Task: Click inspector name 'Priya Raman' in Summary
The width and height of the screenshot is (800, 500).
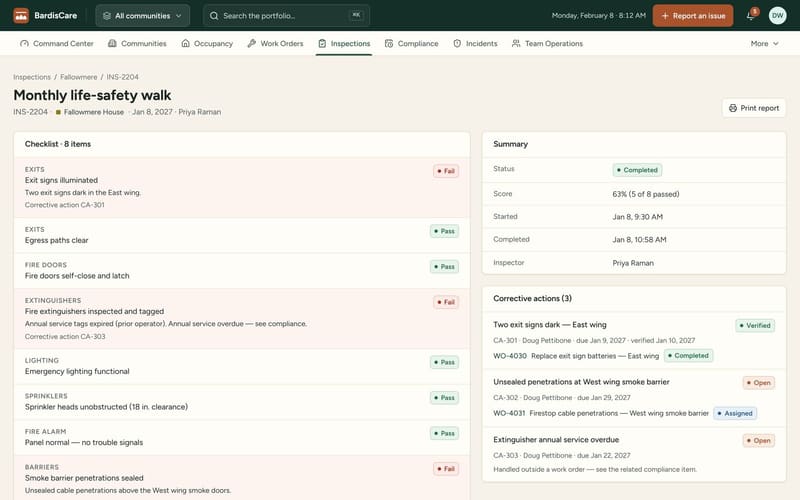Action: (x=633, y=263)
